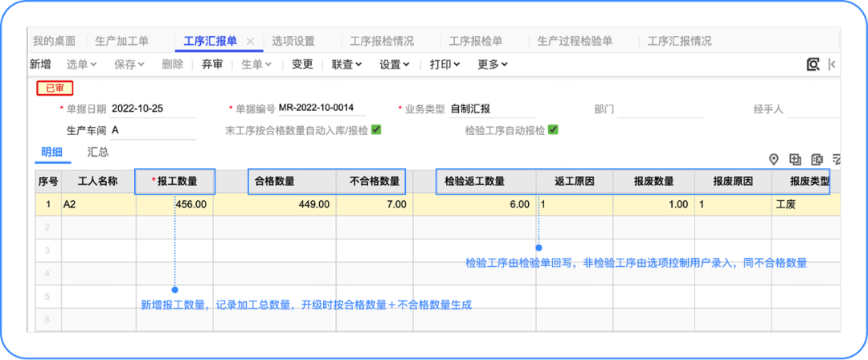Viewport: 868px width, 360px height.
Task: Click the add row icon above table
Action: 796,159
